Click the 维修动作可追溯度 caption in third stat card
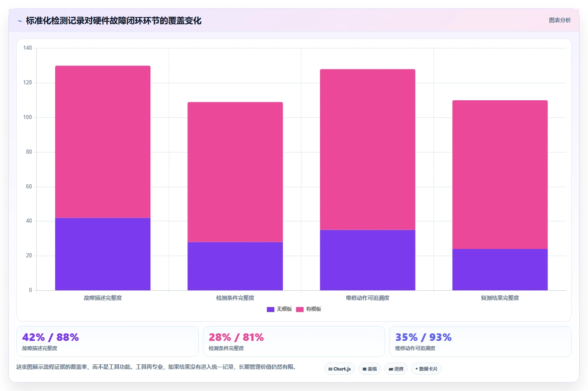This screenshot has width=588, height=391. (x=415, y=348)
